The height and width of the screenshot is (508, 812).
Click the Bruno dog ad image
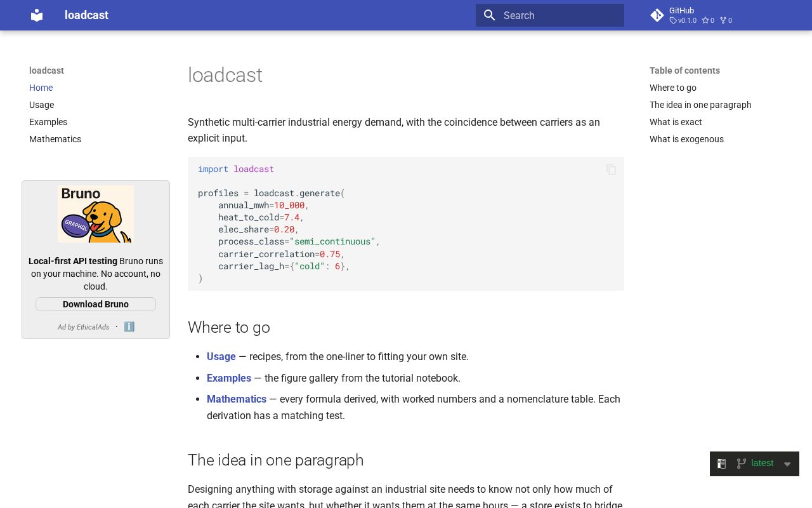96,214
